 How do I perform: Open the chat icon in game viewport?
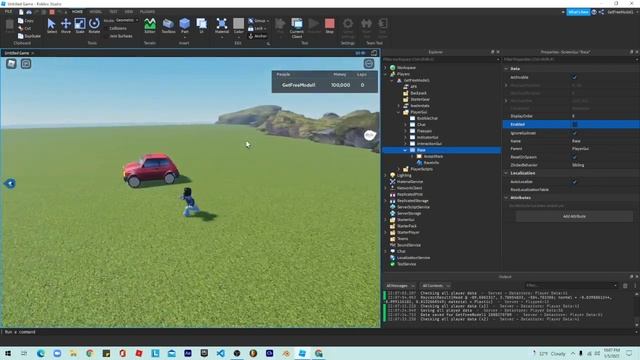coord(26,63)
